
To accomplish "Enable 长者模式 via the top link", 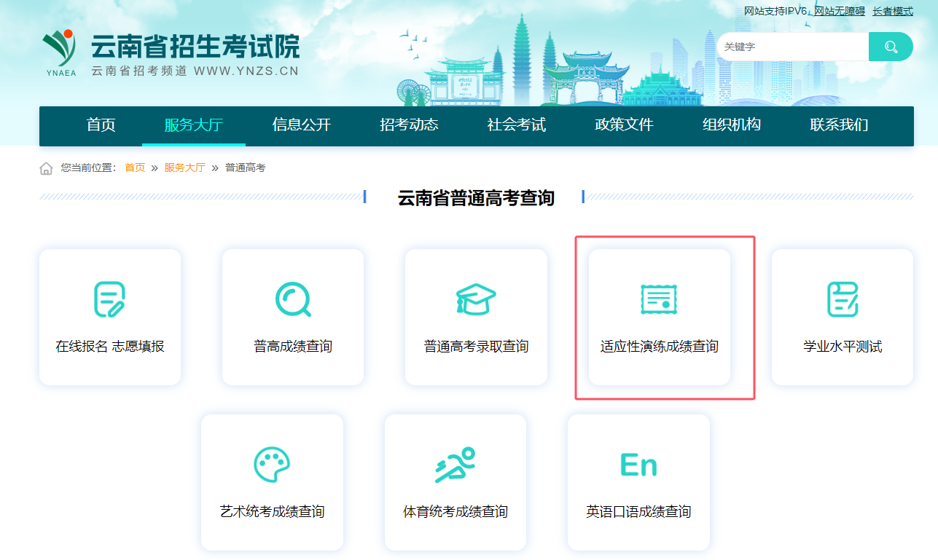I will tap(893, 11).
